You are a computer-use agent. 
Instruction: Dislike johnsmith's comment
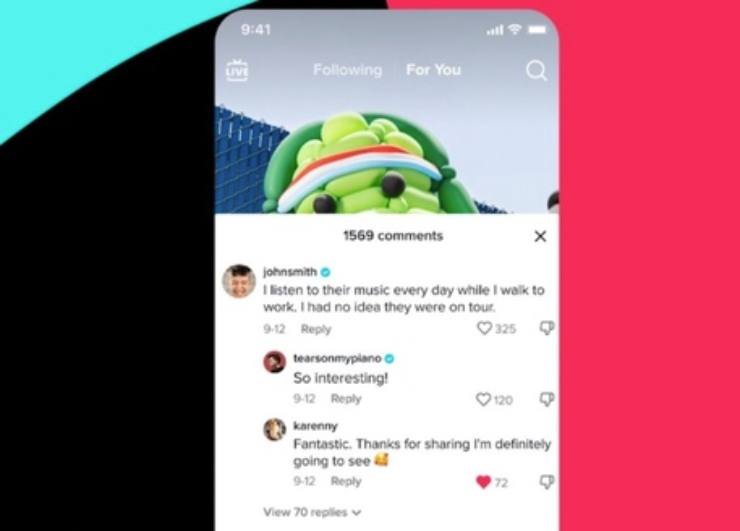[x=547, y=328]
